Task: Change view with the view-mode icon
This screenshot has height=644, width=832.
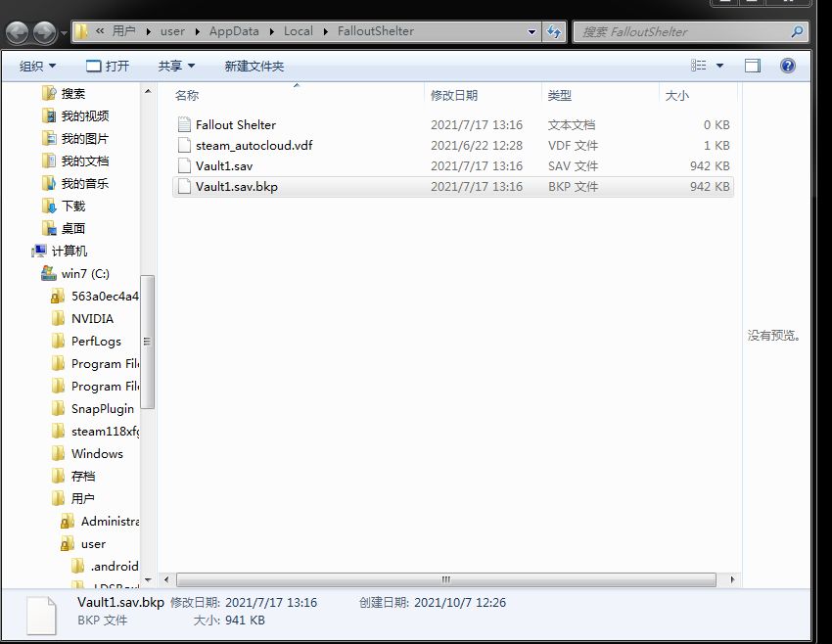Action: pos(698,66)
